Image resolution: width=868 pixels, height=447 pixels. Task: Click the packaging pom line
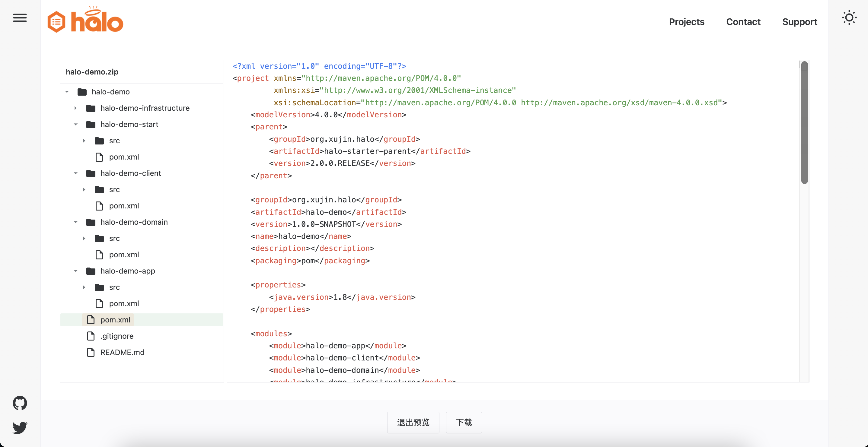tap(310, 261)
